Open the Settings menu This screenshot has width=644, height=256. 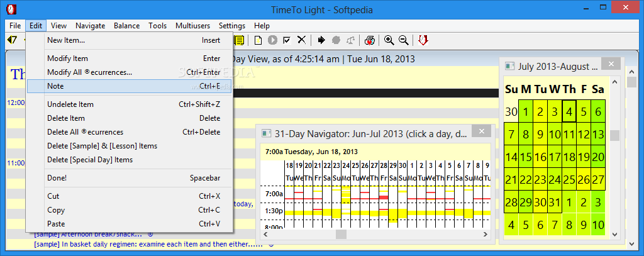pos(232,26)
